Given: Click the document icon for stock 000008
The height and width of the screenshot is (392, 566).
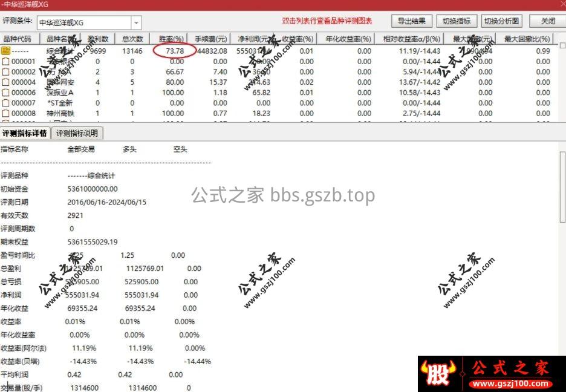Looking at the screenshot, I should 6,113.
